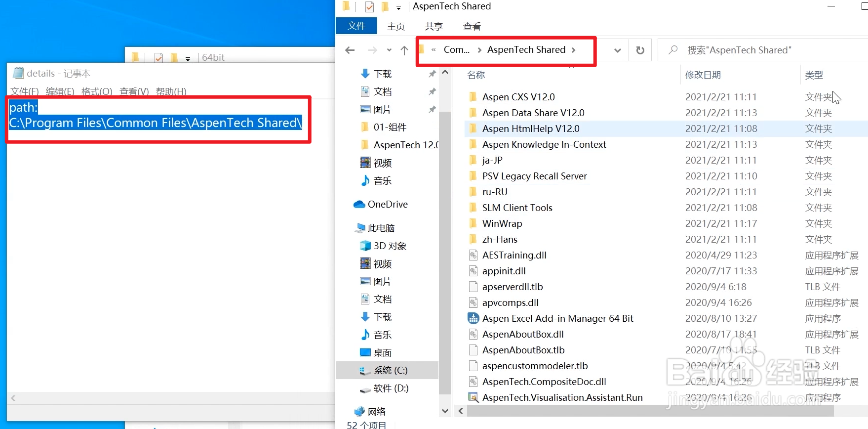Click AspenTech Shared breadcrumb segment
Image resolution: width=868 pixels, height=429 pixels.
[526, 49]
